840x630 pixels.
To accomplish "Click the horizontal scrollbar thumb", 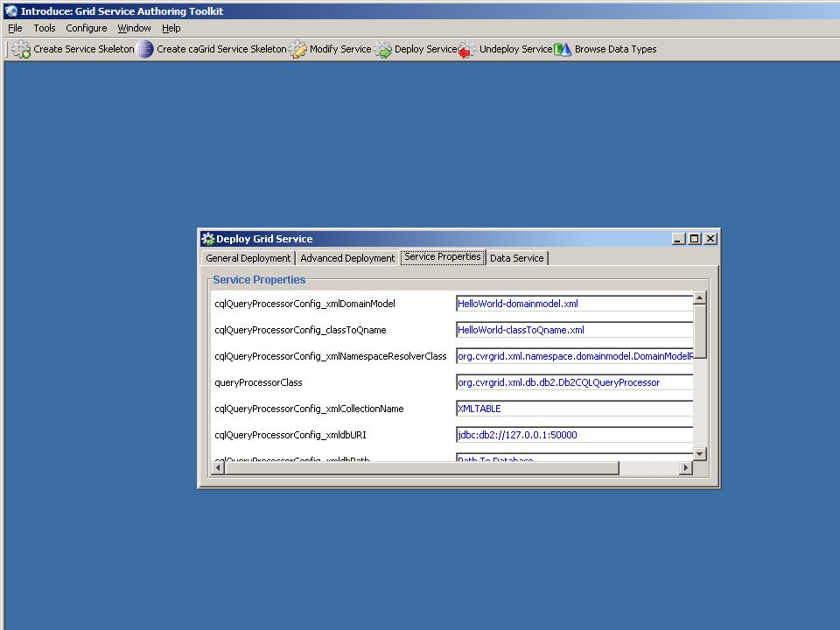I will [422, 467].
